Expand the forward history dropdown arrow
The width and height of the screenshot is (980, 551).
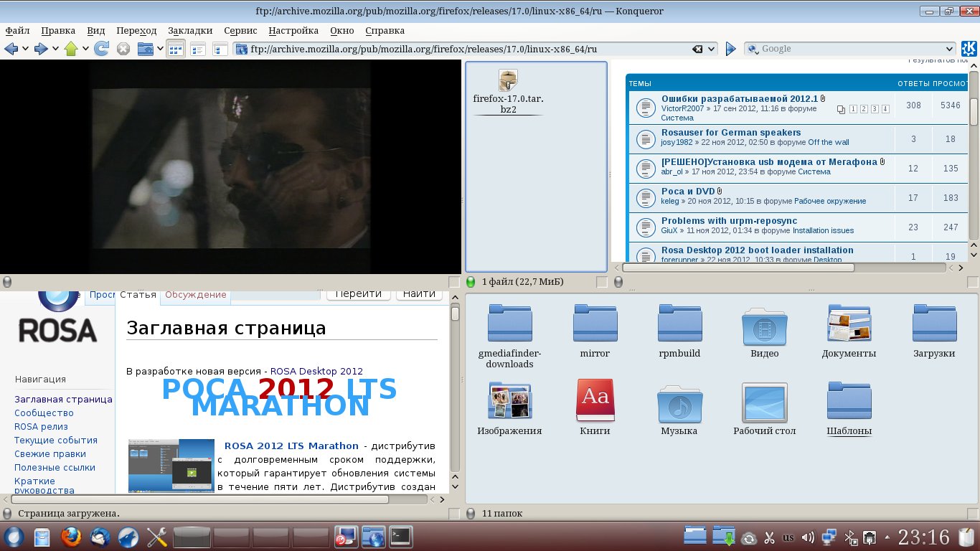tap(55, 49)
